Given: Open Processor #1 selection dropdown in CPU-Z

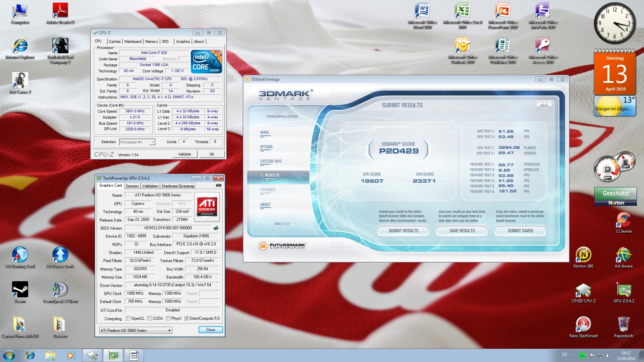Looking at the screenshot, I should 137,142.
